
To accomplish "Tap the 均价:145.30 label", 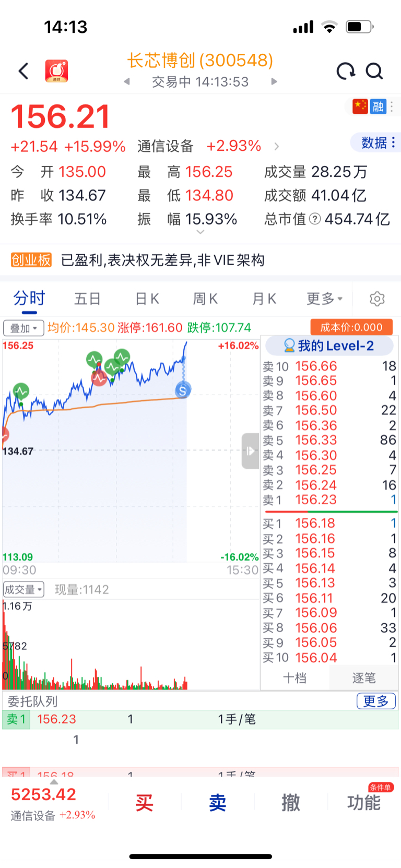I will 81,327.
